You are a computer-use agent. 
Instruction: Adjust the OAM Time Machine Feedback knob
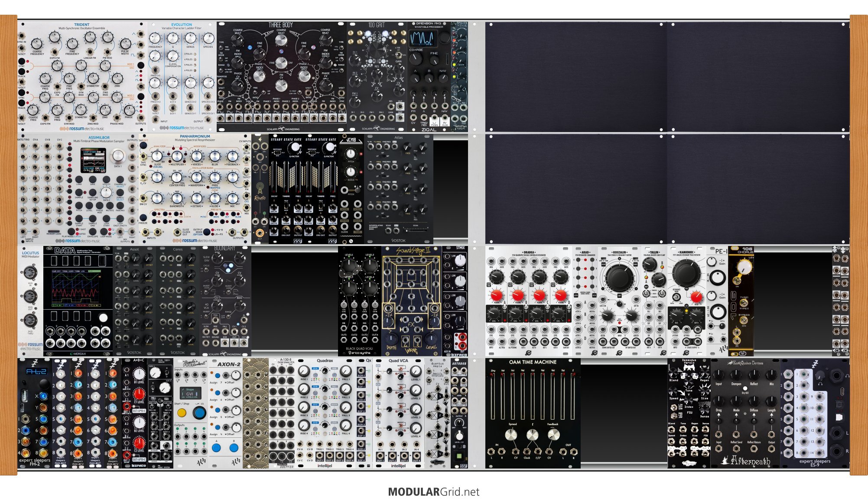553,435
